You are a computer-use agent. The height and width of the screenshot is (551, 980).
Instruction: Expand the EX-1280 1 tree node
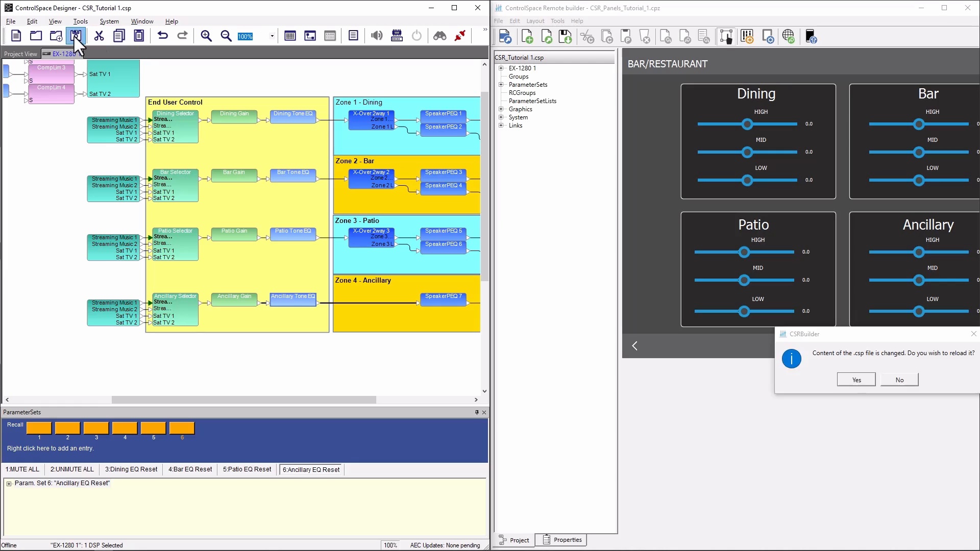pos(501,68)
